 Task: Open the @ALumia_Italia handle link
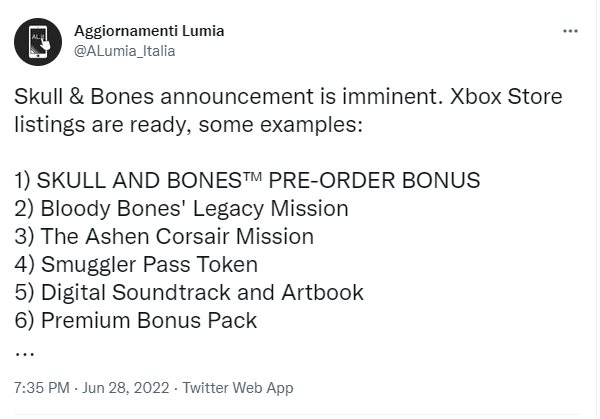(x=125, y=51)
